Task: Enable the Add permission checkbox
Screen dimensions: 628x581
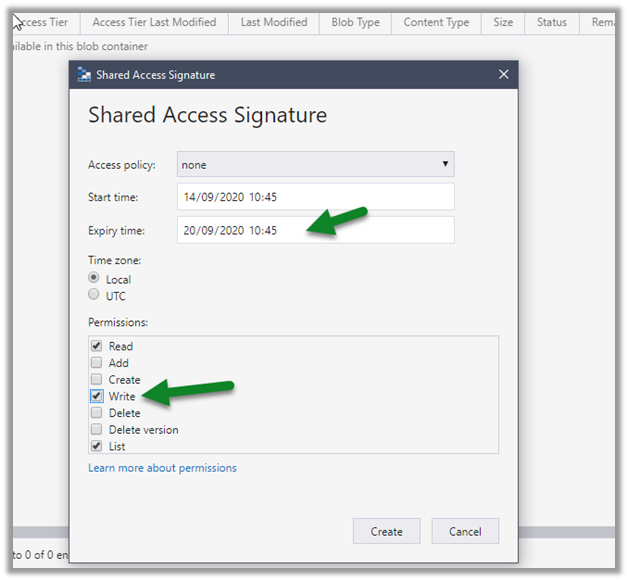Action: 95,363
